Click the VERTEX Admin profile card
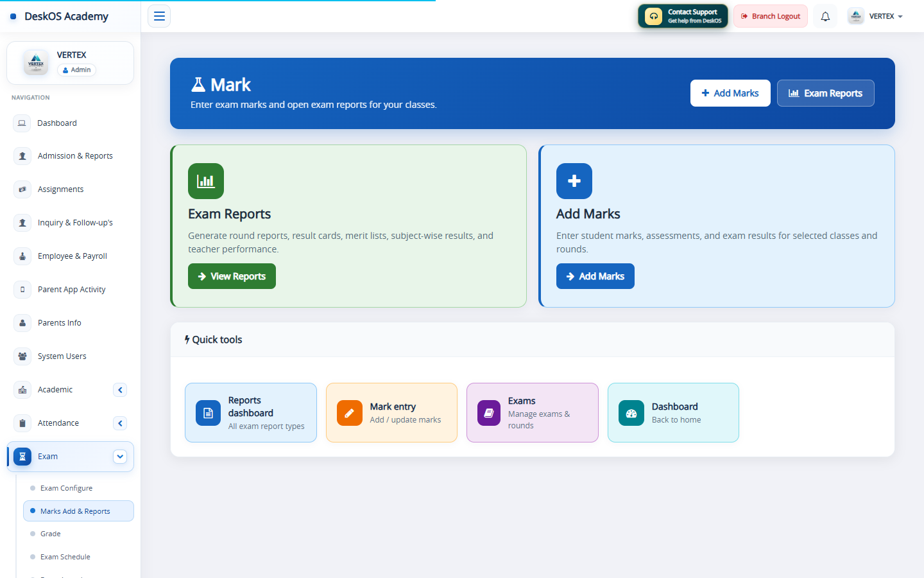 [x=70, y=63]
